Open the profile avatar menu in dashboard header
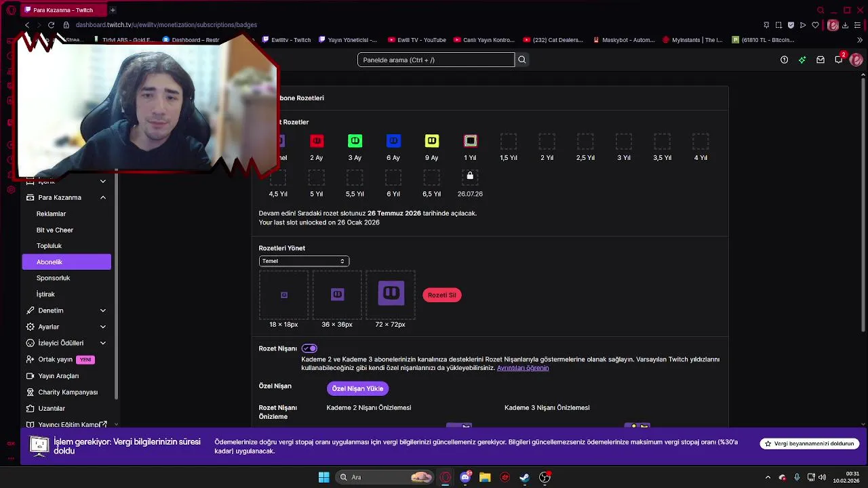 (856, 60)
